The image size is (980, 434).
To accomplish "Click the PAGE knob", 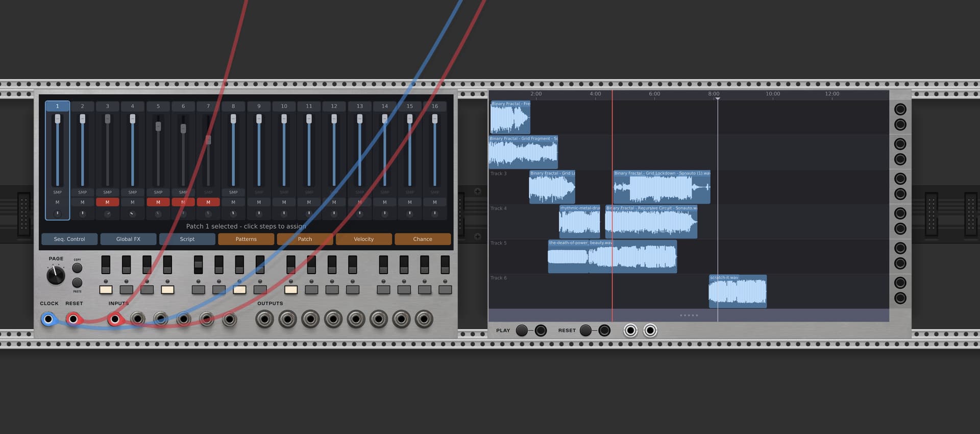I will pos(56,276).
